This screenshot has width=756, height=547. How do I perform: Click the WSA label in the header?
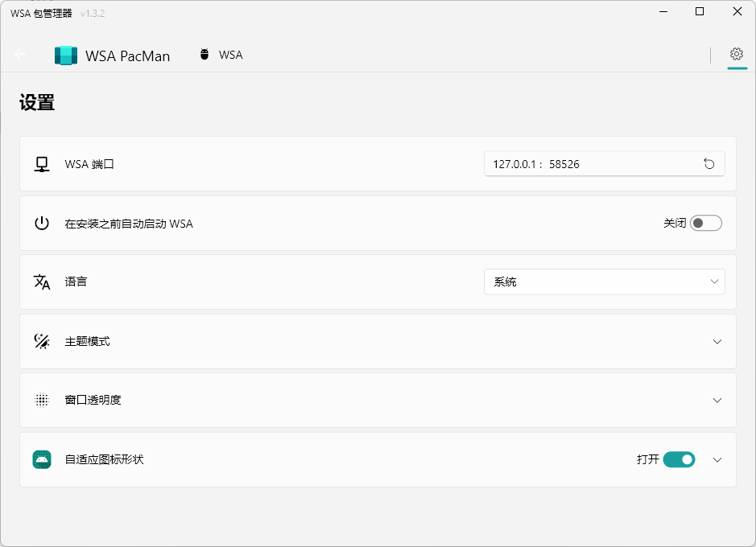coord(230,55)
